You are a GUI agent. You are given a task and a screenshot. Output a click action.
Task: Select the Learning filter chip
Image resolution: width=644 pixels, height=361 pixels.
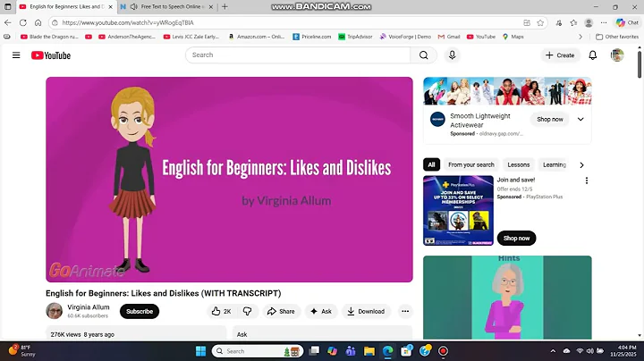click(x=554, y=164)
